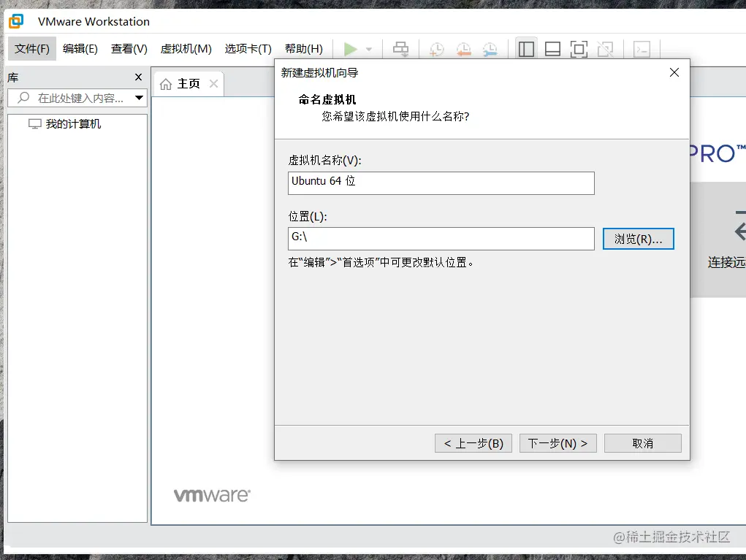Click the VMware Workstation app logo icon
Image resolution: width=746 pixels, height=560 pixels.
(x=15, y=21)
